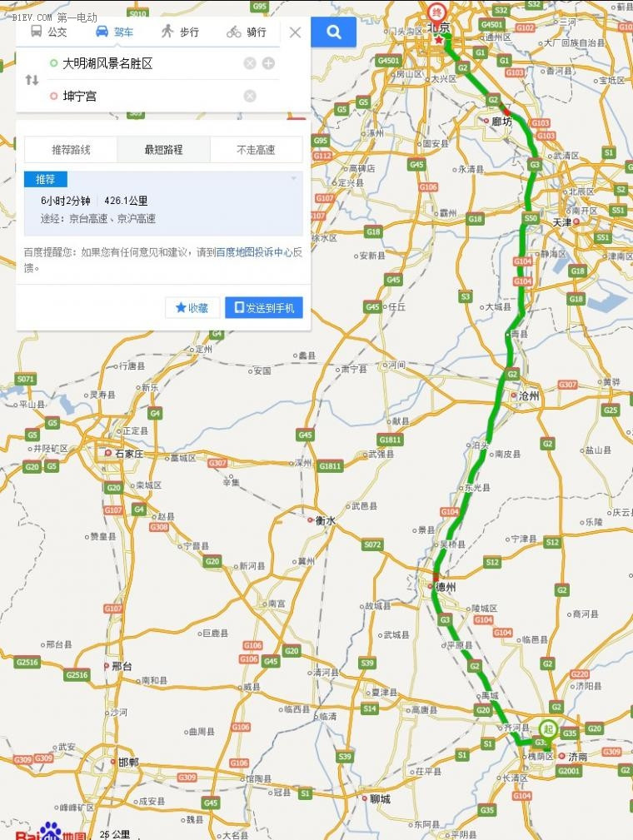Clear the 大明湖风景名胜区 start field
This screenshot has height=840, width=633.
250,64
